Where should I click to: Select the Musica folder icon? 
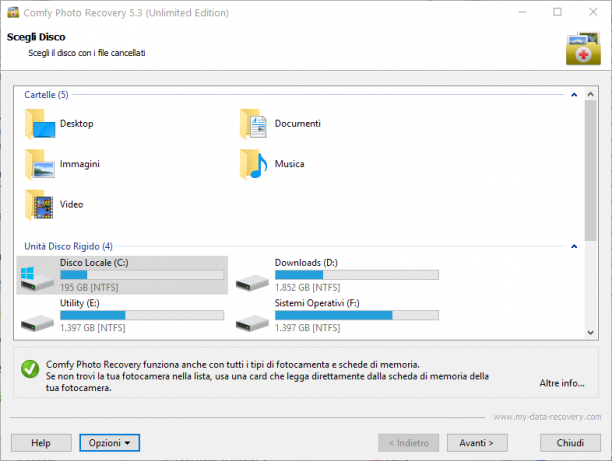[x=254, y=164]
